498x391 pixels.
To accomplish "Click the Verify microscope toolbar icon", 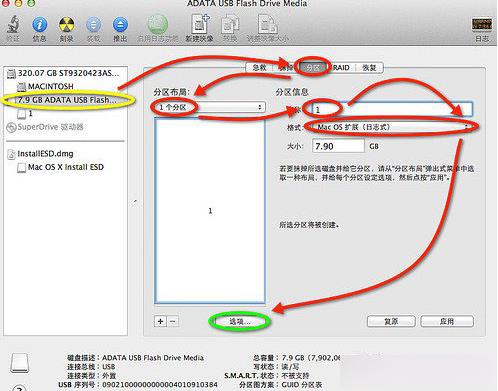I will pos(13,25).
